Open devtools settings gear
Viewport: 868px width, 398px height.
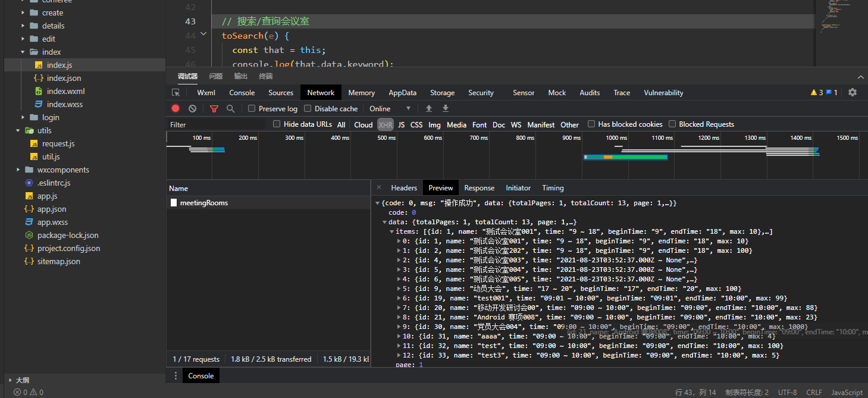click(853, 92)
